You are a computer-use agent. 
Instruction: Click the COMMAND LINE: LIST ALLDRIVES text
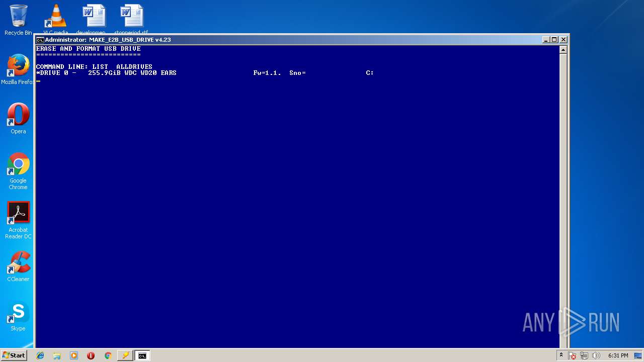coord(94,67)
